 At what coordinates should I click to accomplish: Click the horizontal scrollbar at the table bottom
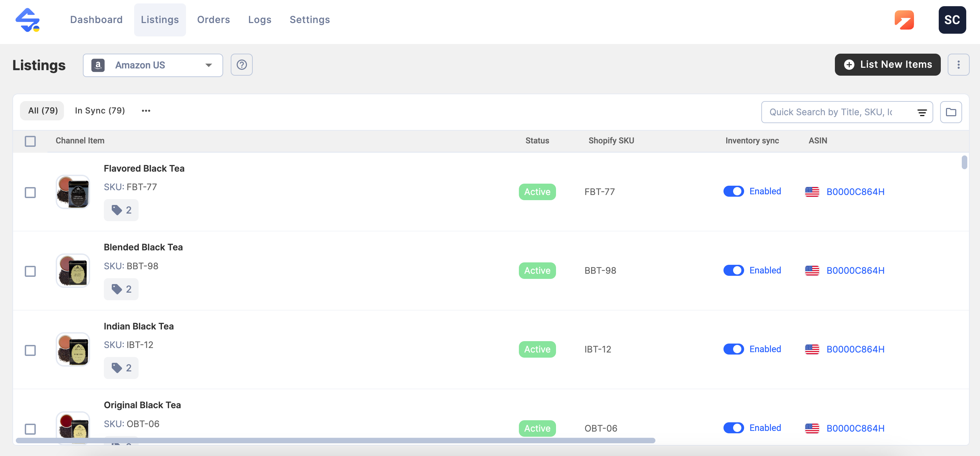click(x=335, y=440)
